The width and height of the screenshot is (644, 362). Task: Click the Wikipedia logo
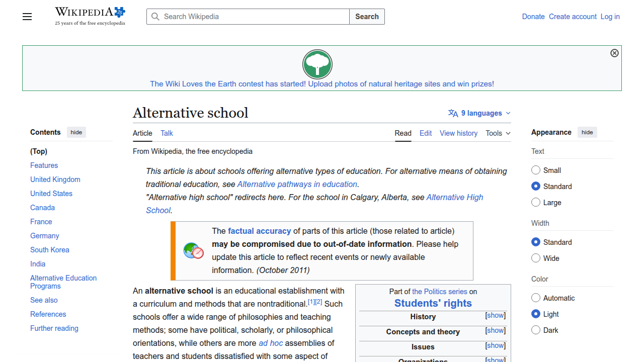tap(90, 16)
